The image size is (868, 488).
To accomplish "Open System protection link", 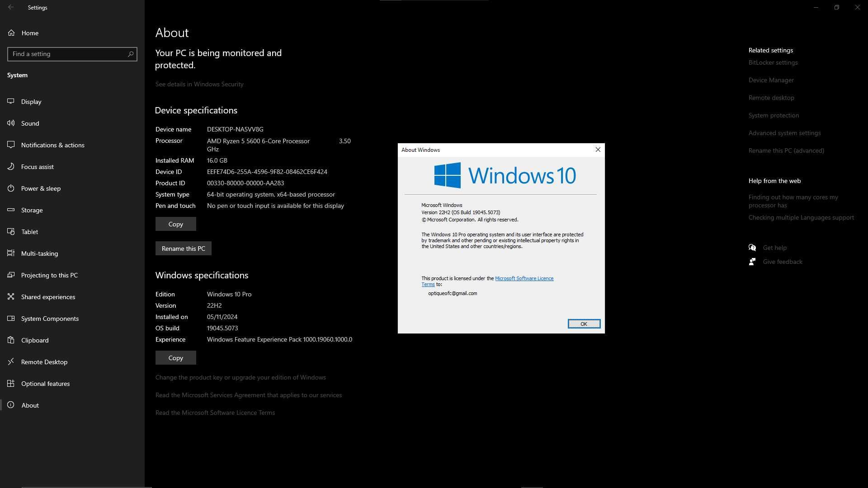I will point(774,115).
